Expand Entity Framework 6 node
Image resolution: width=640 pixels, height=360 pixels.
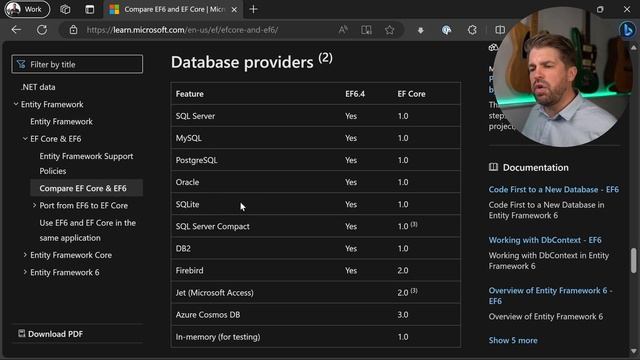(x=25, y=272)
